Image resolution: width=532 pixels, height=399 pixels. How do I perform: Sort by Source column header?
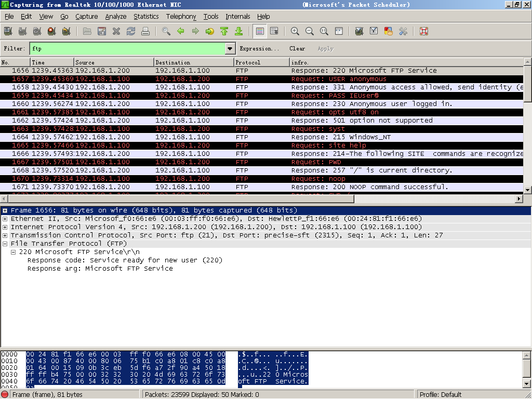pyautogui.click(x=114, y=62)
